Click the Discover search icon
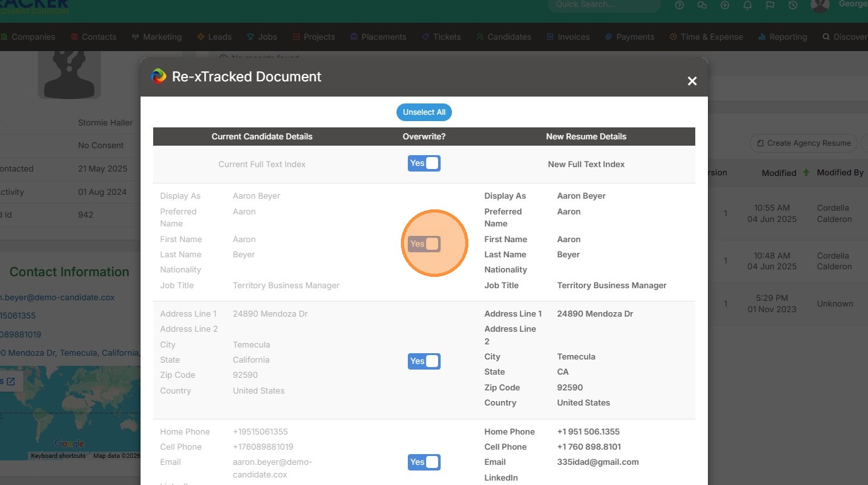This screenshot has width=868, height=485. pyautogui.click(x=826, y=37)
